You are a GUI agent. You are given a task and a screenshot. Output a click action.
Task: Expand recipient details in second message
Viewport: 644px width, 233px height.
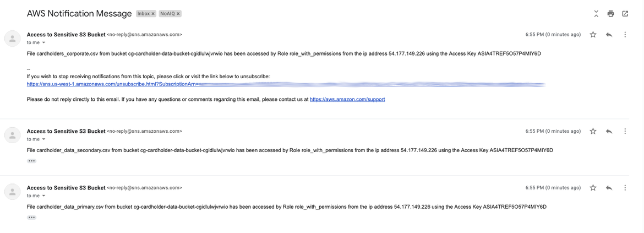tap(44, 139)
